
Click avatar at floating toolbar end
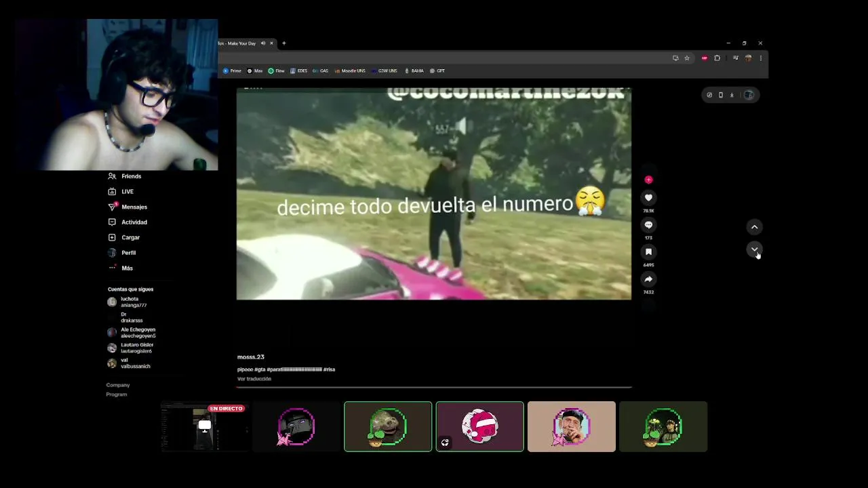click(x=749, y=95)
